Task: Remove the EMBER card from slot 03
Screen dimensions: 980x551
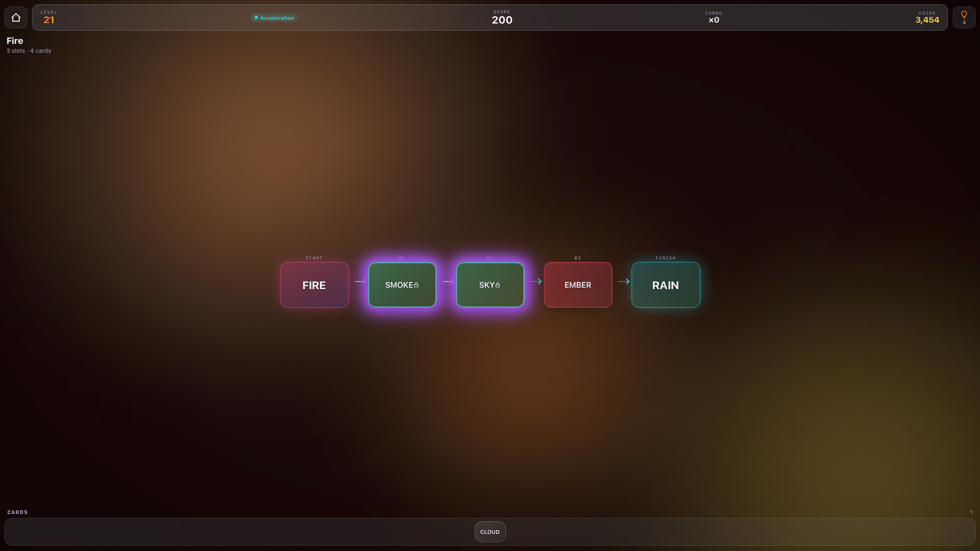Action: [x=578, y=285]
